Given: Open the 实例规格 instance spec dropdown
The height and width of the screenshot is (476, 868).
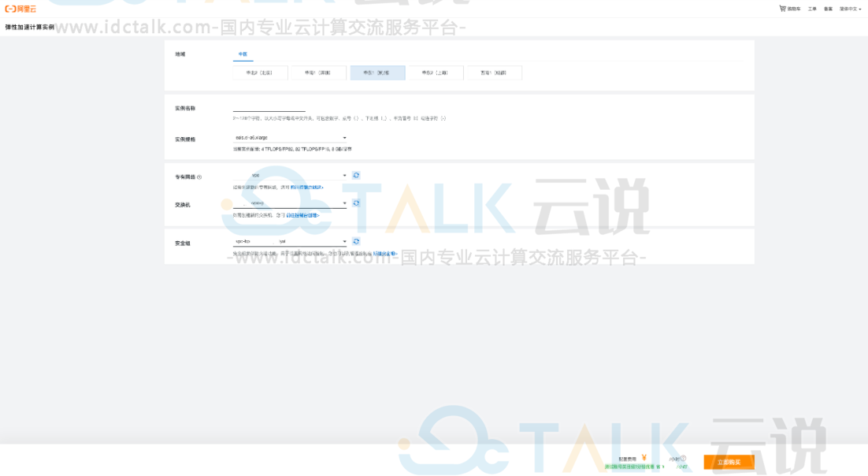Looking at the screenshot, I should coord(290,137).
